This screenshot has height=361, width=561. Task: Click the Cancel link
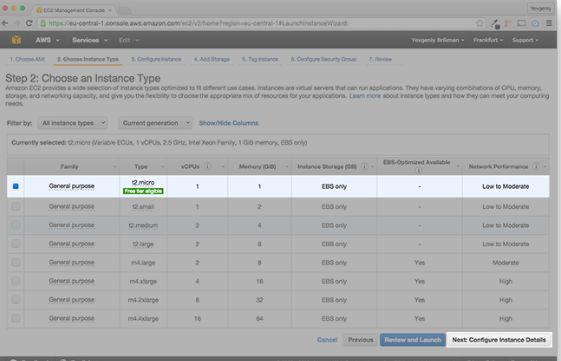[x=327, y=340]
